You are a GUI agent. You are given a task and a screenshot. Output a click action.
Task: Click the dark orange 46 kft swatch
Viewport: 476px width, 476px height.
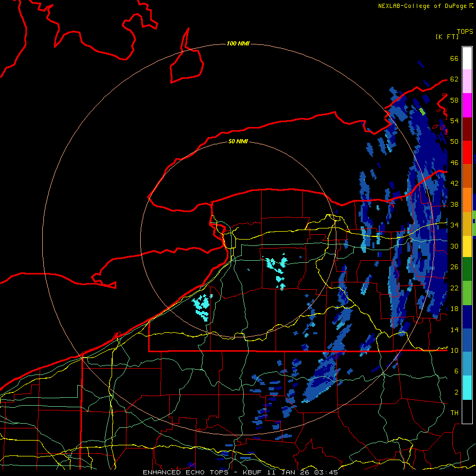pos(467,176)
